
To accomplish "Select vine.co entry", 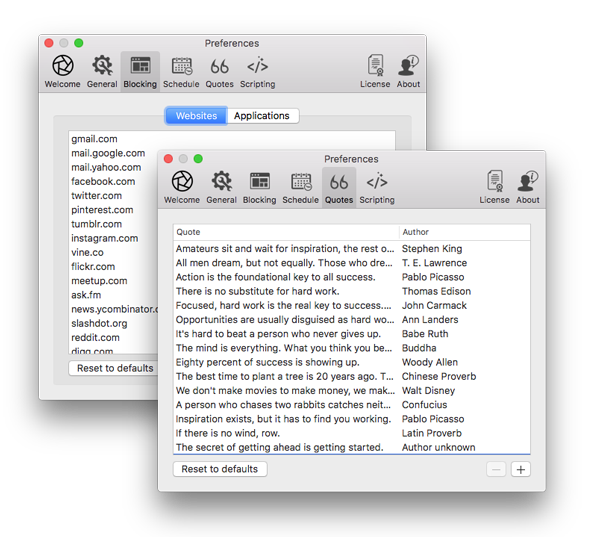I will pos(87,252).
